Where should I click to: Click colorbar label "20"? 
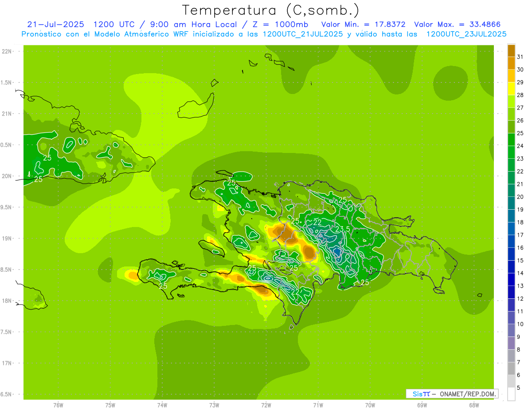pos(520,196)
